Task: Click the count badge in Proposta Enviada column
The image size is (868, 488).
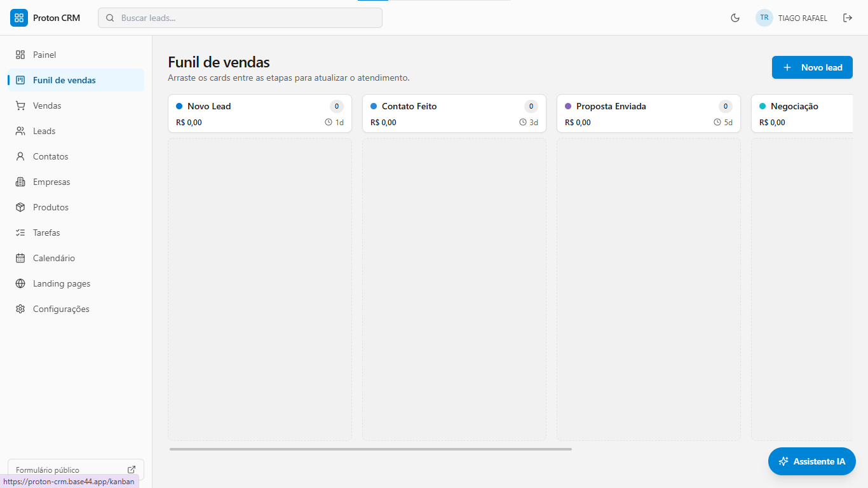Action: click(726, 106)
